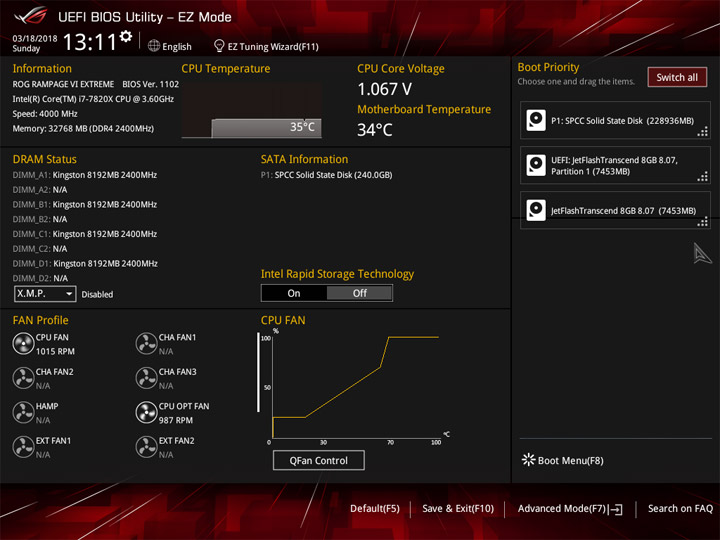Image resolution: width=720 pixels, height=540 pixels.
Task: Click the Boot Menu asterisk icon
Action: 529,460
